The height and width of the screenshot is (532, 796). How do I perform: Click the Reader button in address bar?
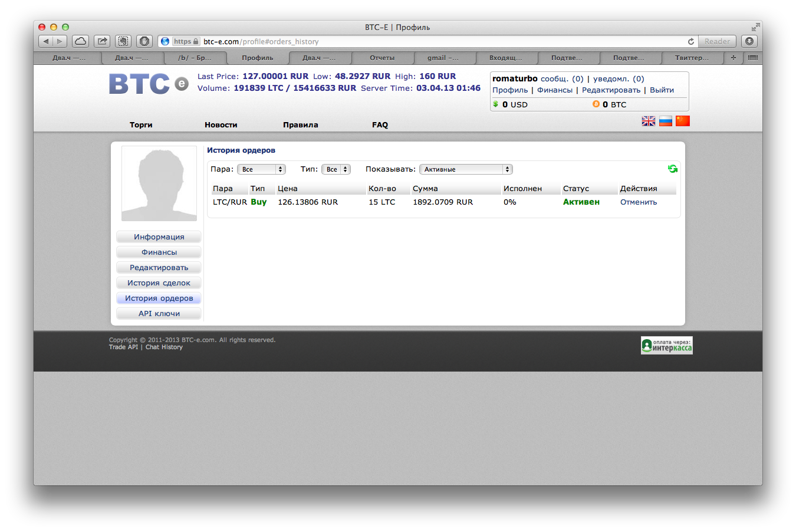(x=717, y=41)
